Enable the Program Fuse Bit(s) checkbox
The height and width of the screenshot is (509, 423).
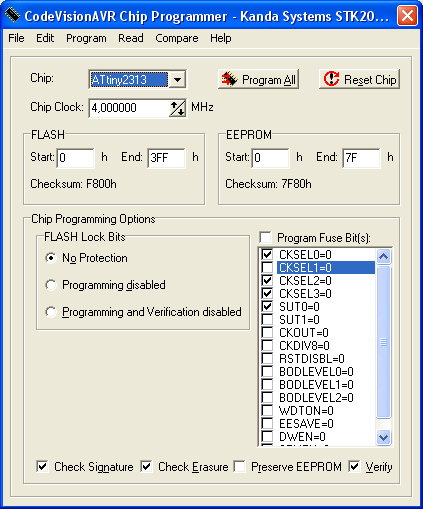pyautogui.click(x=266, y=238)
